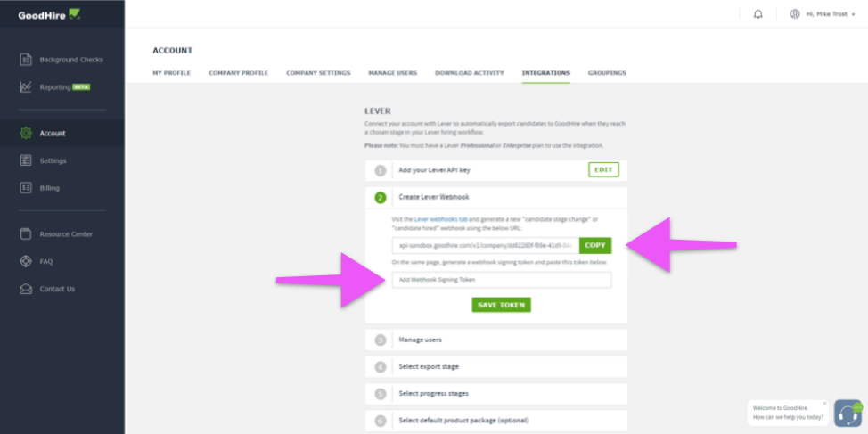Click the GoodHire logo
The width and height of the screenshot is (868, 434).
(49, 15)
